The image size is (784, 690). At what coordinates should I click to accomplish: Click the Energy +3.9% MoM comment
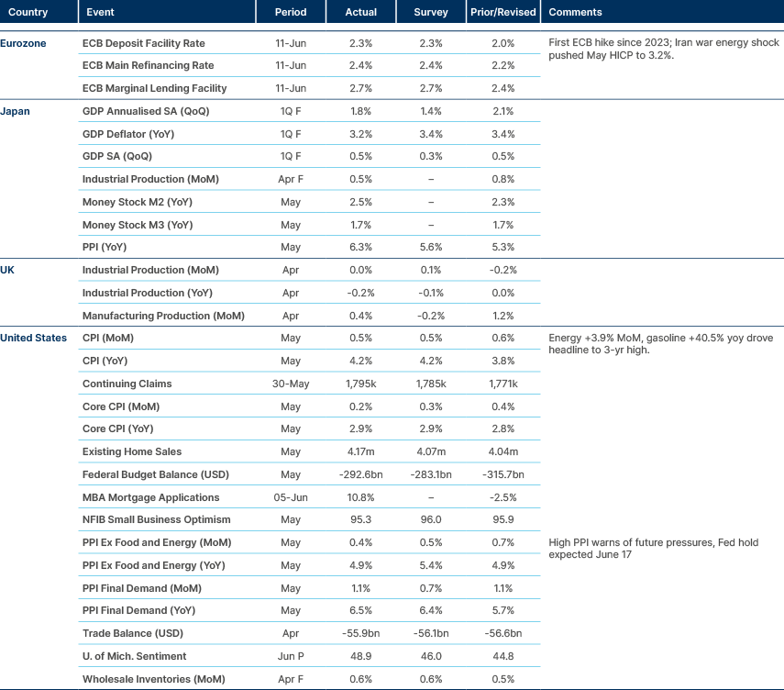[660, 344]
